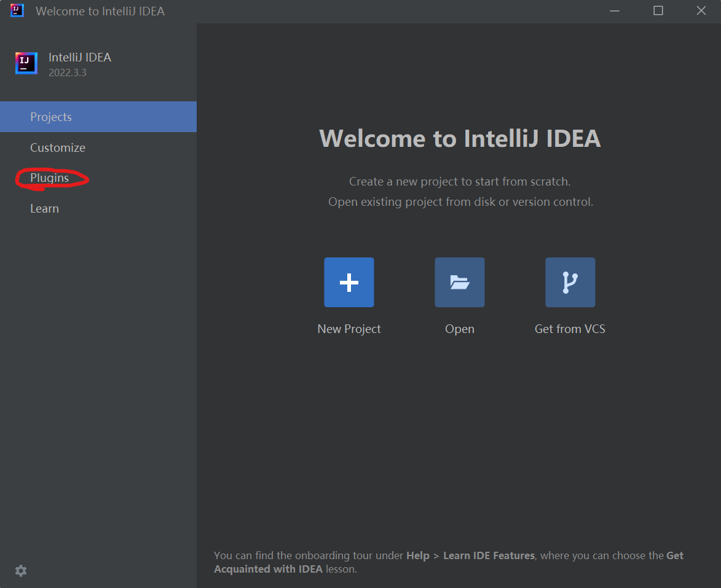Click the IntelliJ IDEA product name text
Screen dimensions: 721x588
(x=80, y=58)
